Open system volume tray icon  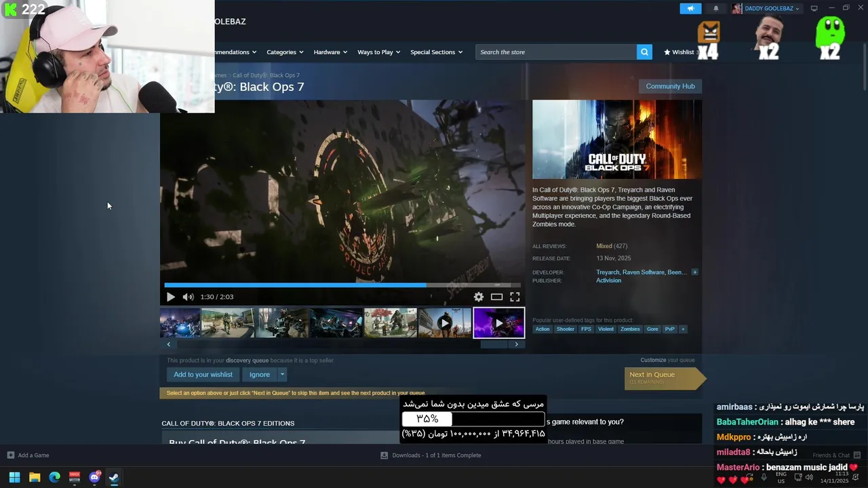(809, 477)
